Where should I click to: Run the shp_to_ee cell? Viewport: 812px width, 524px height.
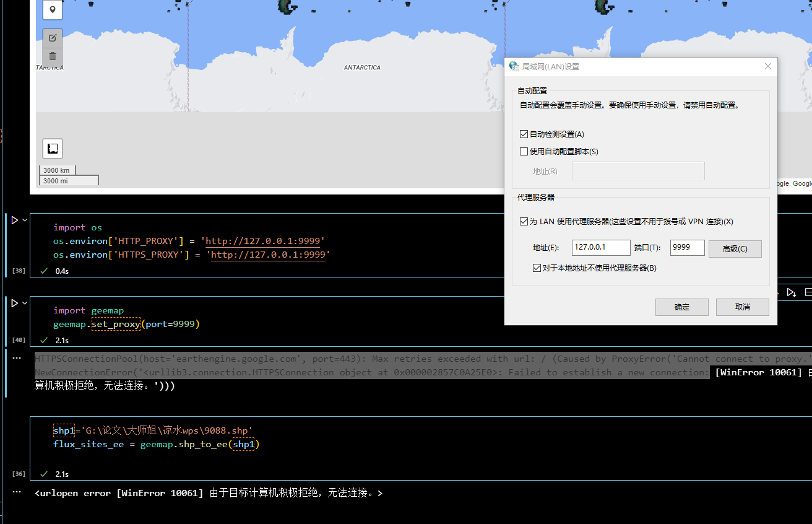pos(14,430)
